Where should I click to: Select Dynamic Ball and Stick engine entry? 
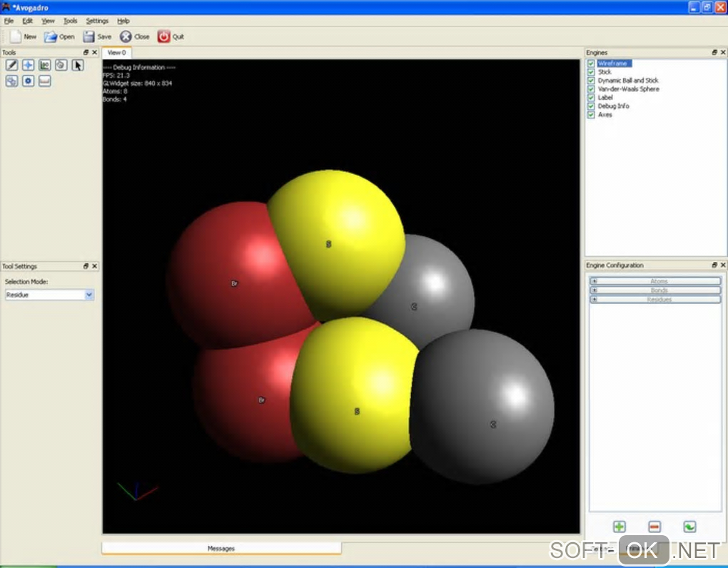628,81
